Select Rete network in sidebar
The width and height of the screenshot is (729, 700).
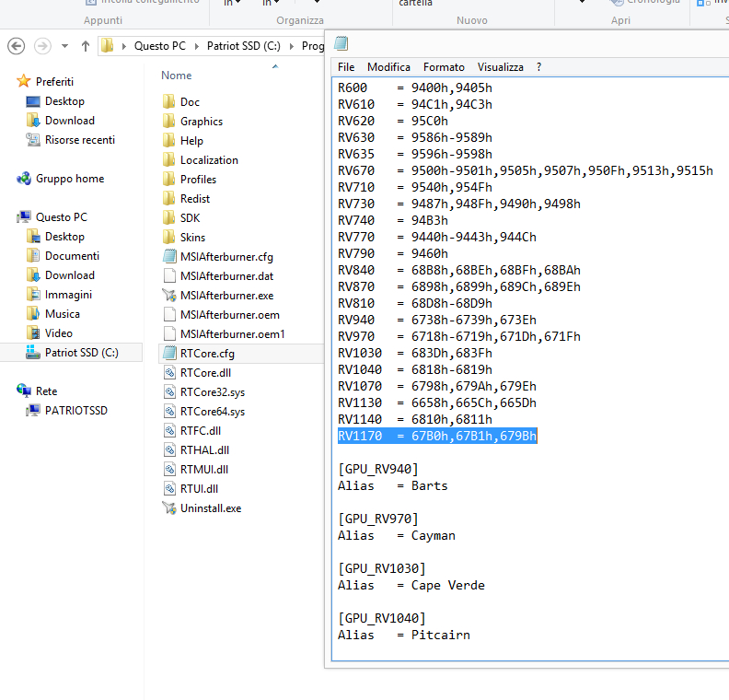coord(46,391)
